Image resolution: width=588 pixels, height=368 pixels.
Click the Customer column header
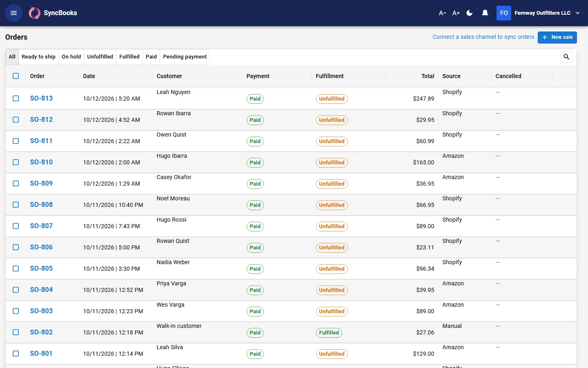click(x=169, y=76)
